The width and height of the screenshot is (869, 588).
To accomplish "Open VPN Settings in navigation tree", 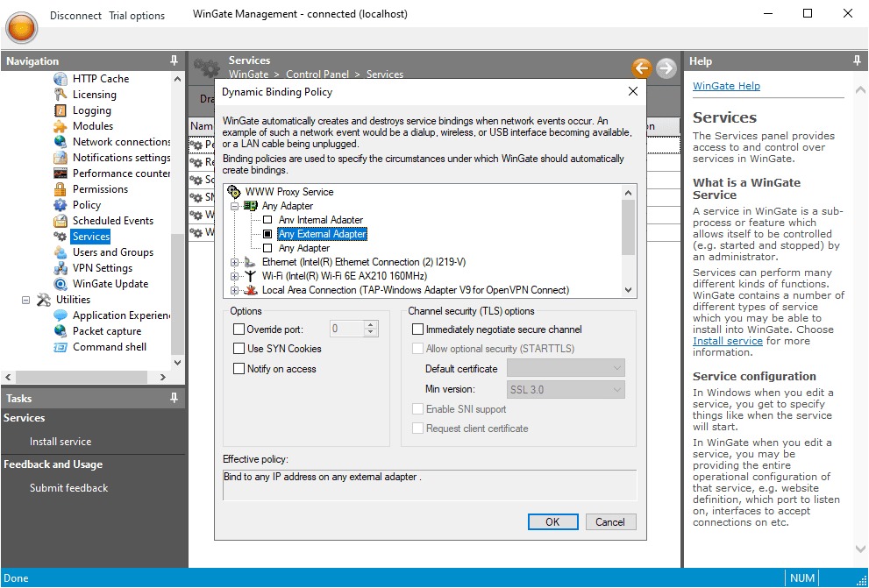I will pyautogui.click(x=102, y=268).
